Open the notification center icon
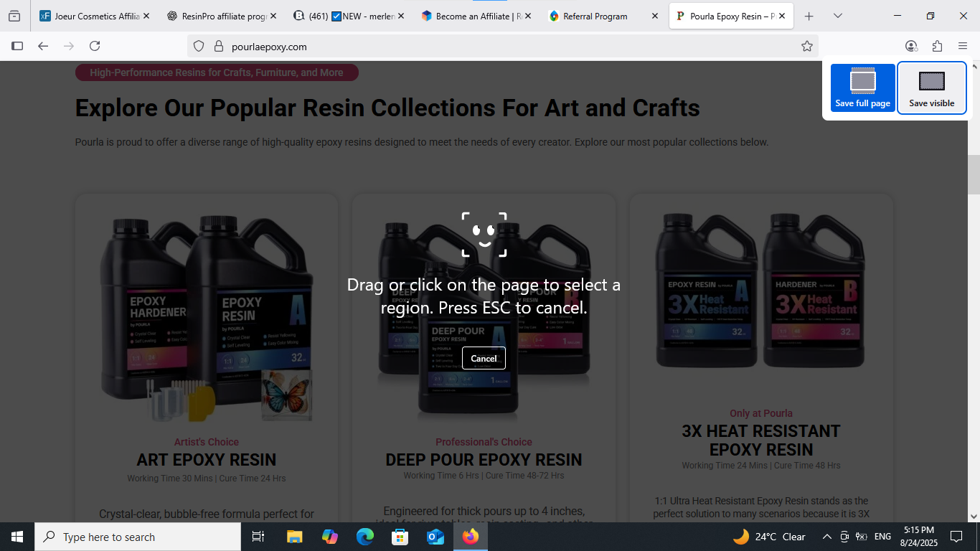The image size is (980, 551). (x=956, y=537)
